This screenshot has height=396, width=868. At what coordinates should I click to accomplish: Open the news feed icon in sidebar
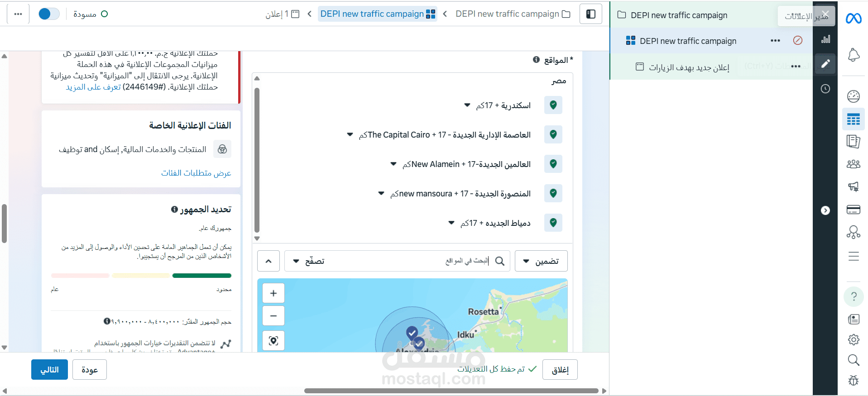(x=854, y=319)
